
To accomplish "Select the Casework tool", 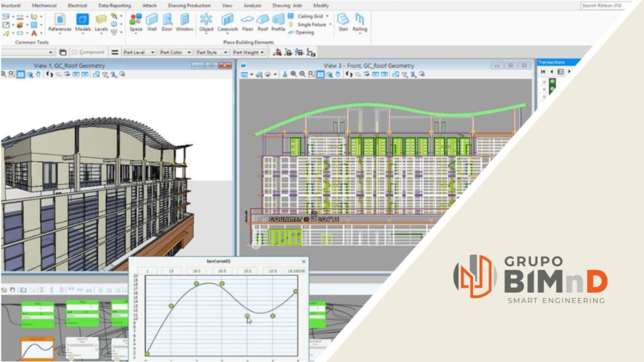I will point(227,21).
